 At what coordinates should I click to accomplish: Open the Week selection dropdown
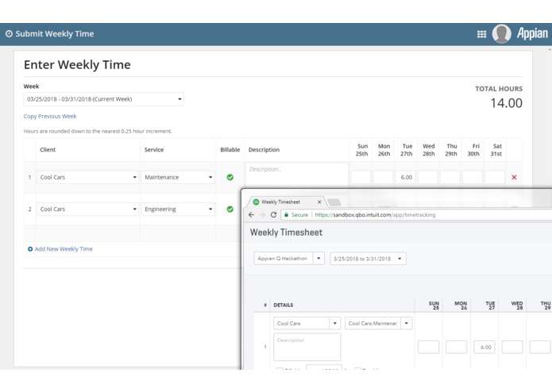[103, 99]
